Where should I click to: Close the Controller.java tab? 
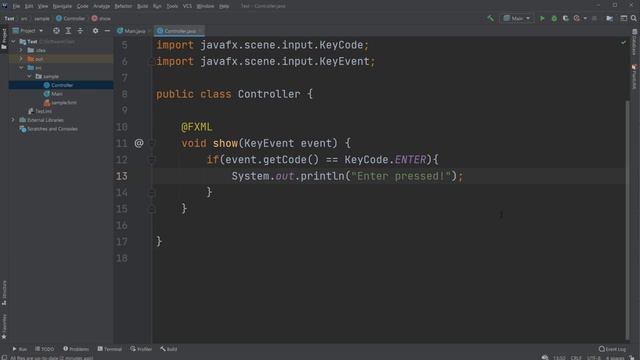point(200,31)
